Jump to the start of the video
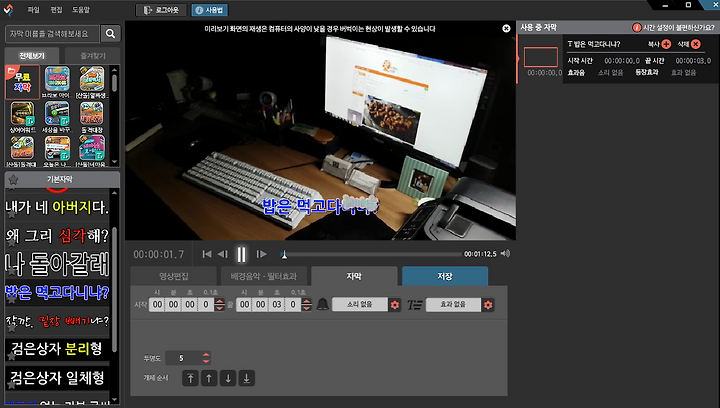720x408 pixels. pyautogui.click(x=207, y=254)
